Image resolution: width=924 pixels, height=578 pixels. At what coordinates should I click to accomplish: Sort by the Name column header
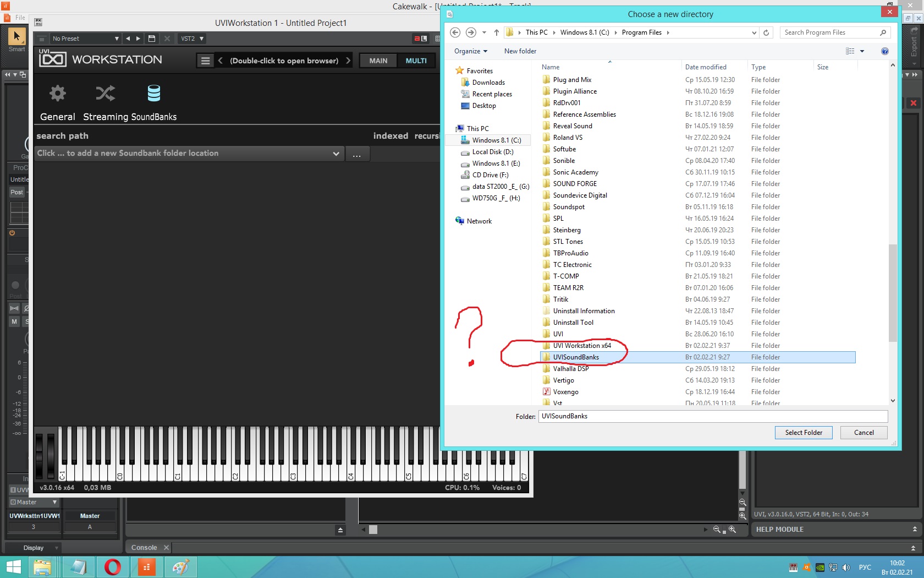(551, 67)
